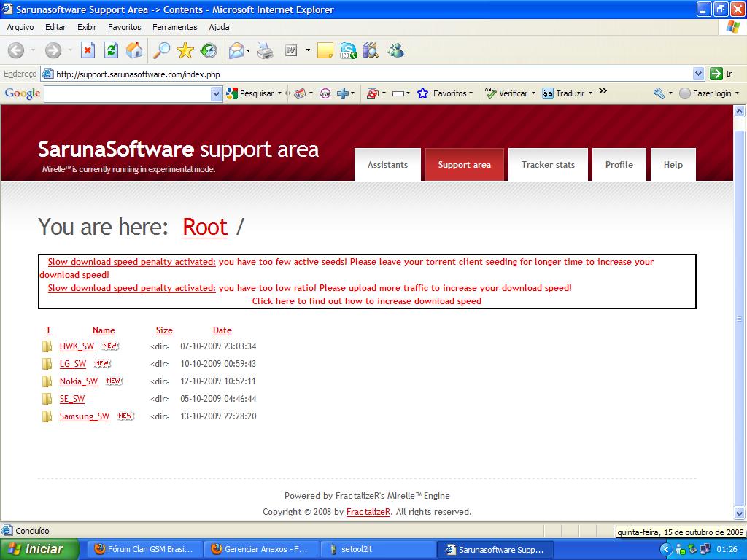Image resolution: width=747 pixels, height=560 pixels.
Task: Open the address bar URL dropdown
Action: (x=698, y=74)
